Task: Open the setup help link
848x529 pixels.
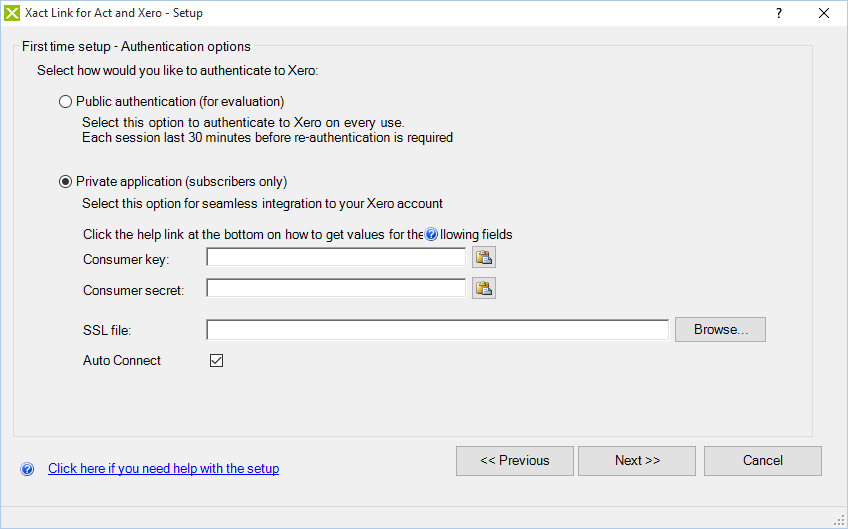Action: tap(163, 469)
